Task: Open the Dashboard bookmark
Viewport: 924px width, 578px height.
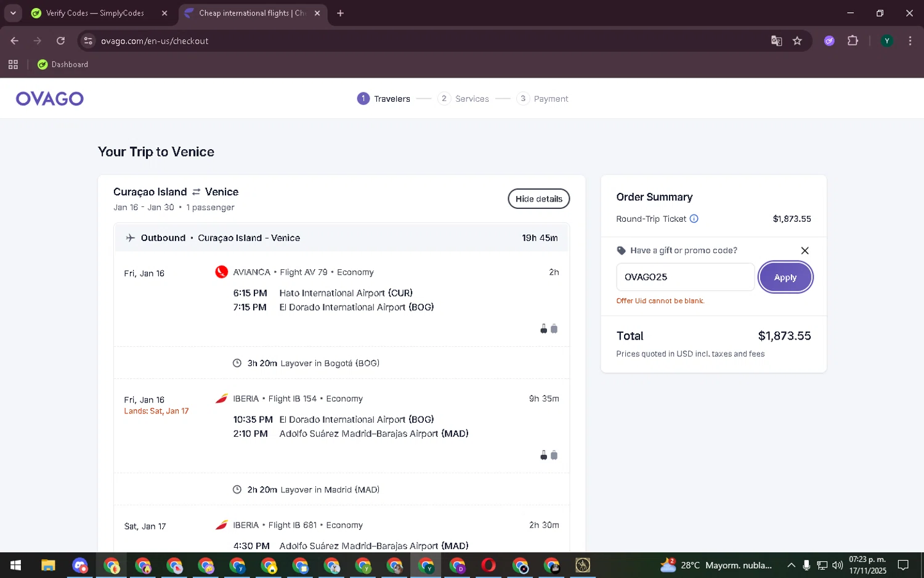Action: coord(63,65)
